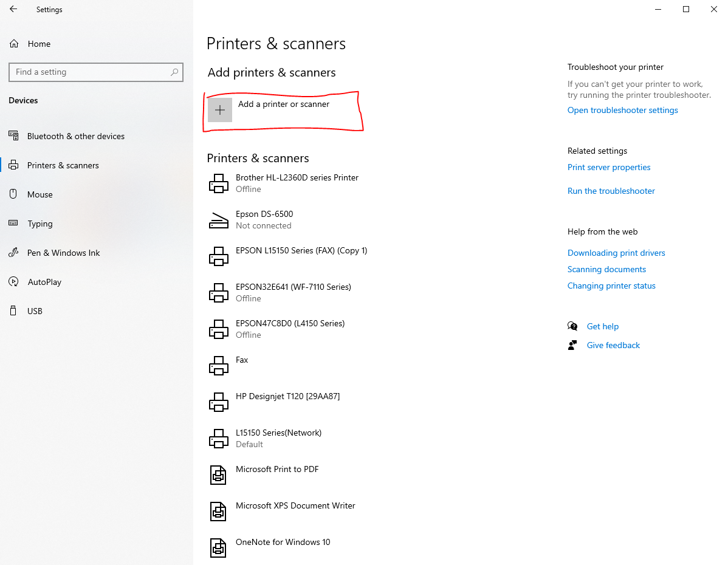Select Printers & scanners in sidebar
The height and width of the screenshot is (565, 728).
pos(63,165)
